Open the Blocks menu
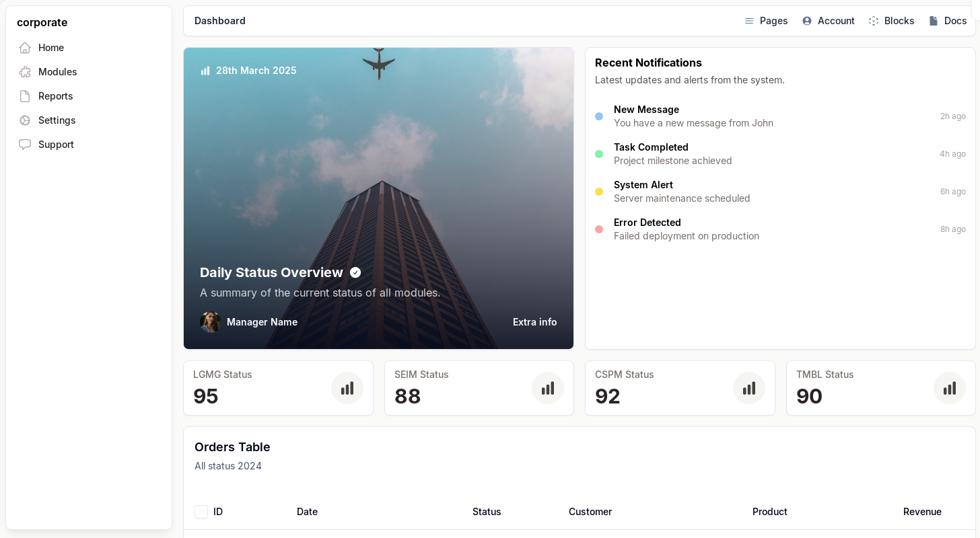The image size is (980, 538). coord(891,21)
